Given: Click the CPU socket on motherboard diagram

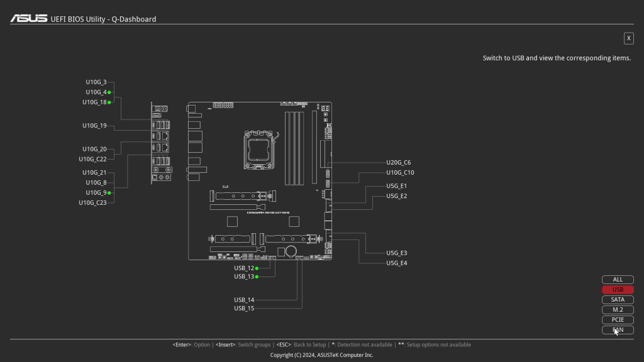Looking at the screenshot, I should click(x=258, y=150).
